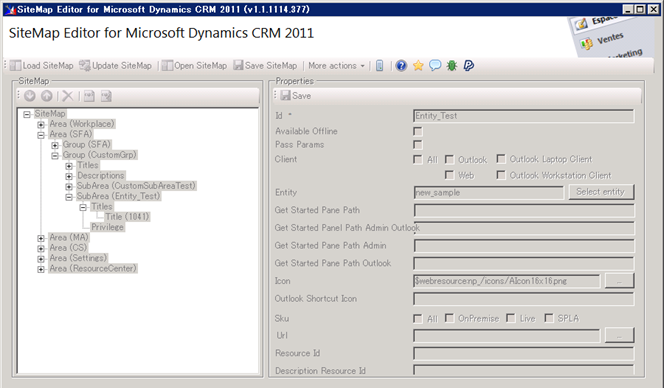Screen dimensions: 664x388
Task: Collapse the Area (SFA) node
Action: (x=41, y=135)
